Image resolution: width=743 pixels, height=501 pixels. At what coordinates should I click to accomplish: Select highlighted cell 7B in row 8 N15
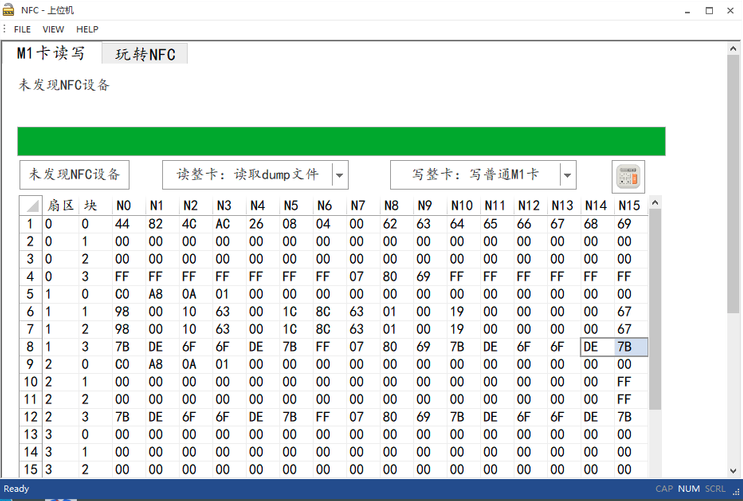(630, 346)
